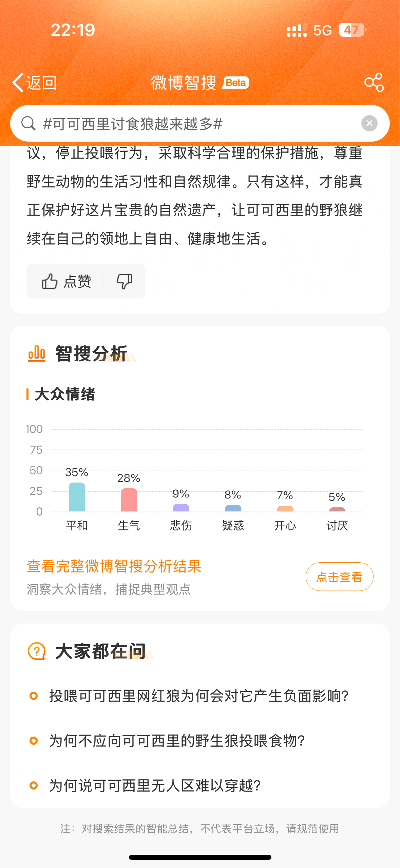The image size is (400, 868).
Task: Open question 为何说可可西里无人区难以穿越
Action: point(155,785)
